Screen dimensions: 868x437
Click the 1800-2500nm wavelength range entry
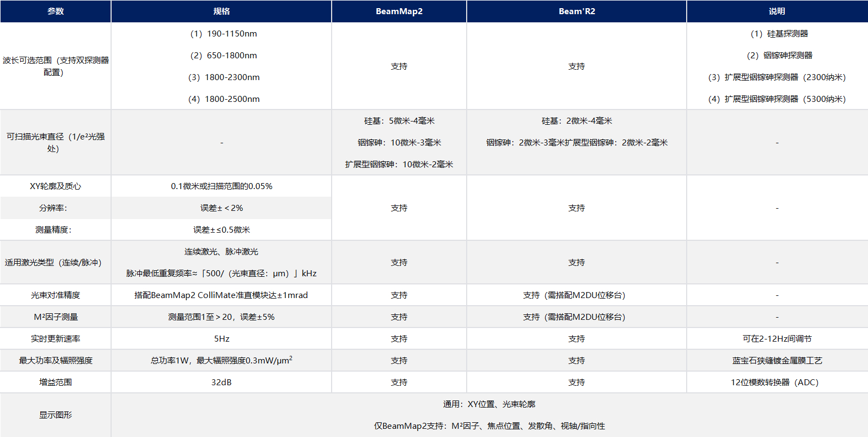(224, 99)
